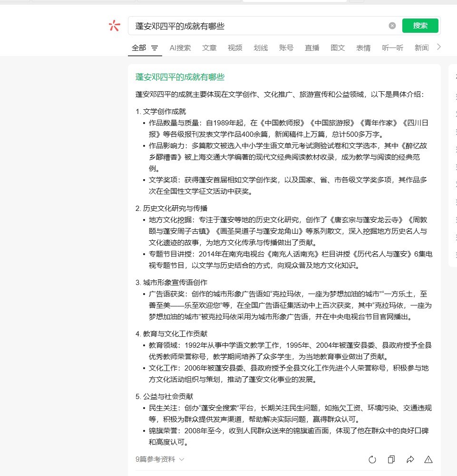The width and height of the screenshot is (457, 476).
Task: Switch to the 账号 tab
Action: point(286,48)
